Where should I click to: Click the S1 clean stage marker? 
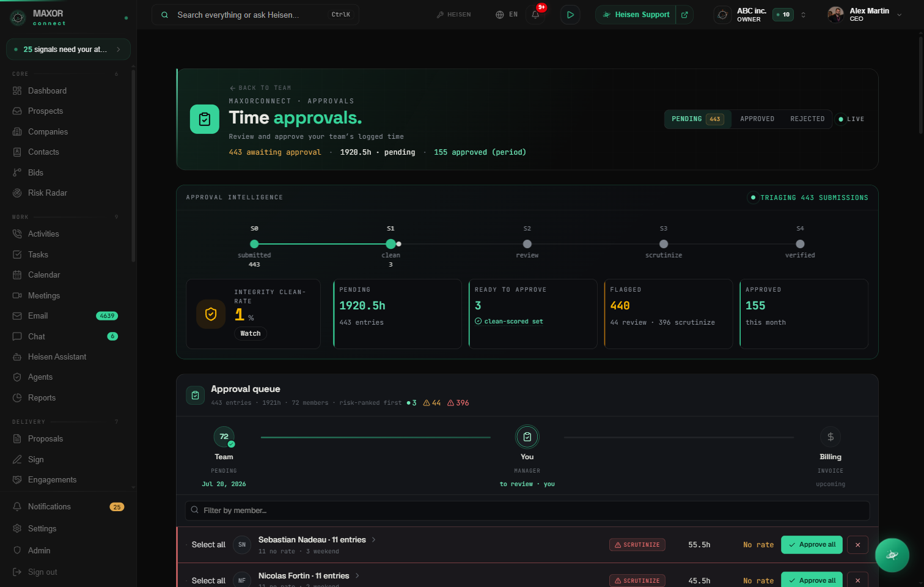pos(391,244)
